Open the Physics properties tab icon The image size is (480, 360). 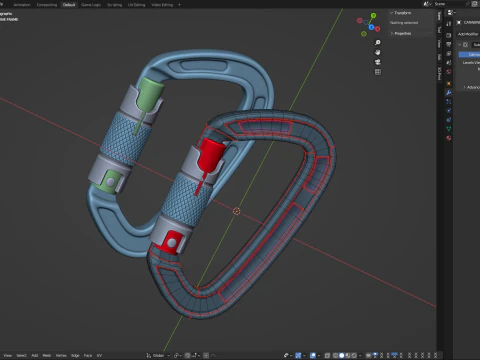[x=449, y=111]
